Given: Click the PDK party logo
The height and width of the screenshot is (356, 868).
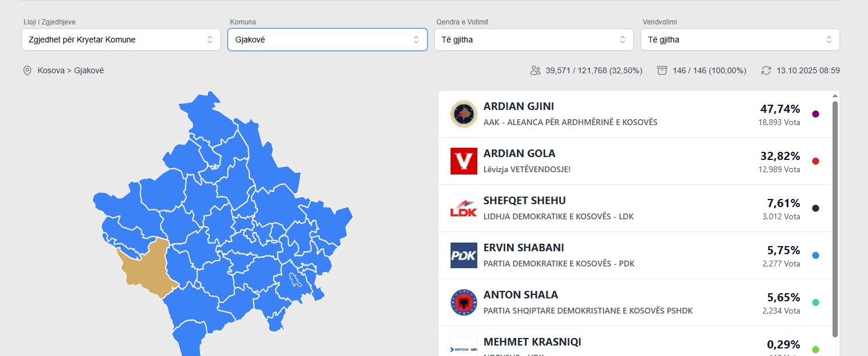Looking at the screenshot, I should 463,255.
